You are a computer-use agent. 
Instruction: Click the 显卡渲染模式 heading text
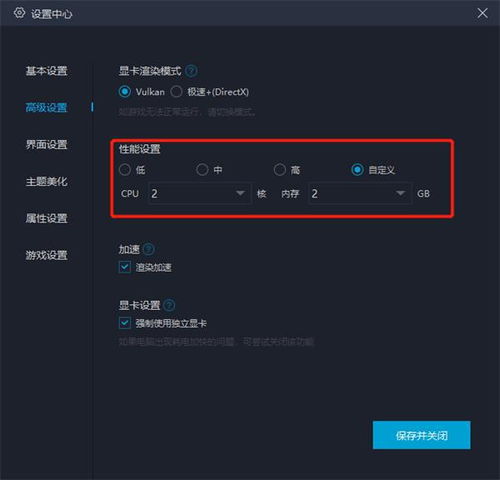pyautogui.click(x=150, y=71)
